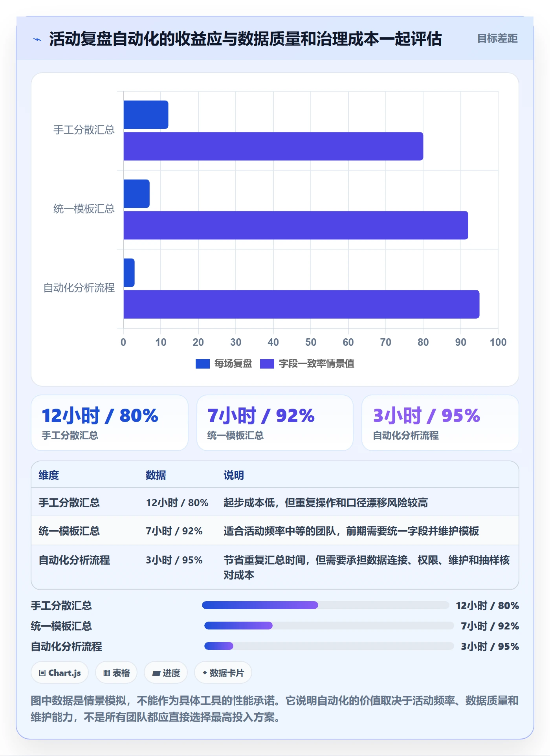
Task: Click the 手工分散汇总 progress bar
Action: [325, 605]
